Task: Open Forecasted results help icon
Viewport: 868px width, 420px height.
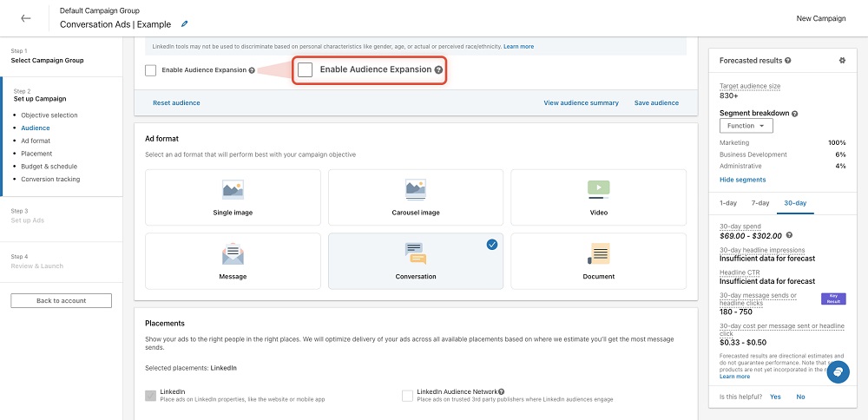Action: coord(788,61)
